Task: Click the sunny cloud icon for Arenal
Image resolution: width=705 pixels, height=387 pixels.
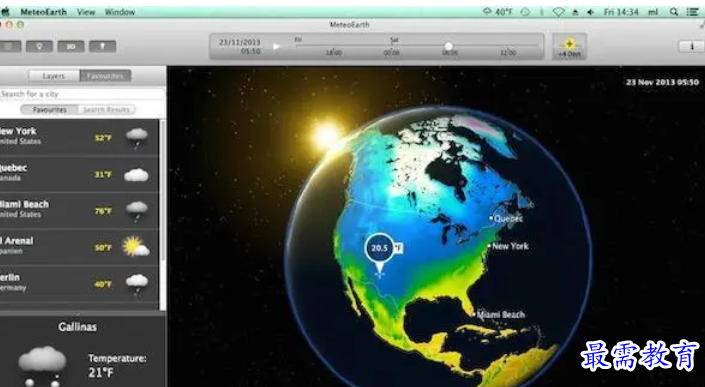Action: coord(136,247)
